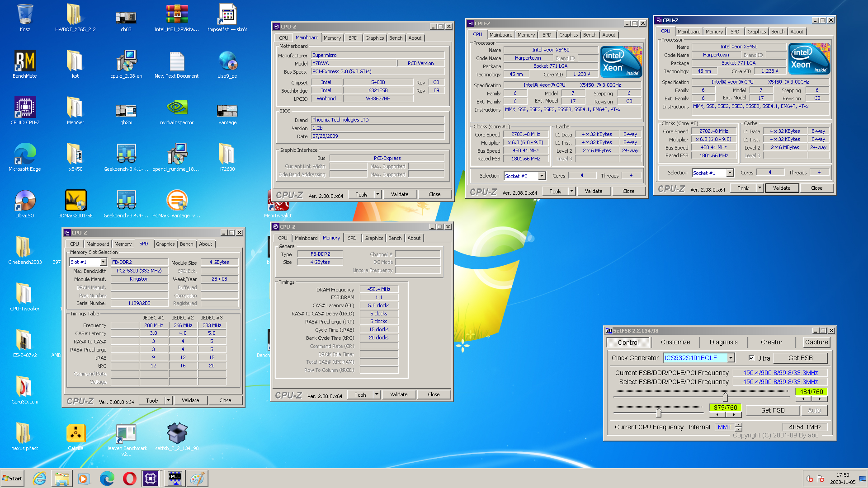This screenshot has width=868, height=488.
Task: Open the New Text Document file
Action: [x=177, y=64]
